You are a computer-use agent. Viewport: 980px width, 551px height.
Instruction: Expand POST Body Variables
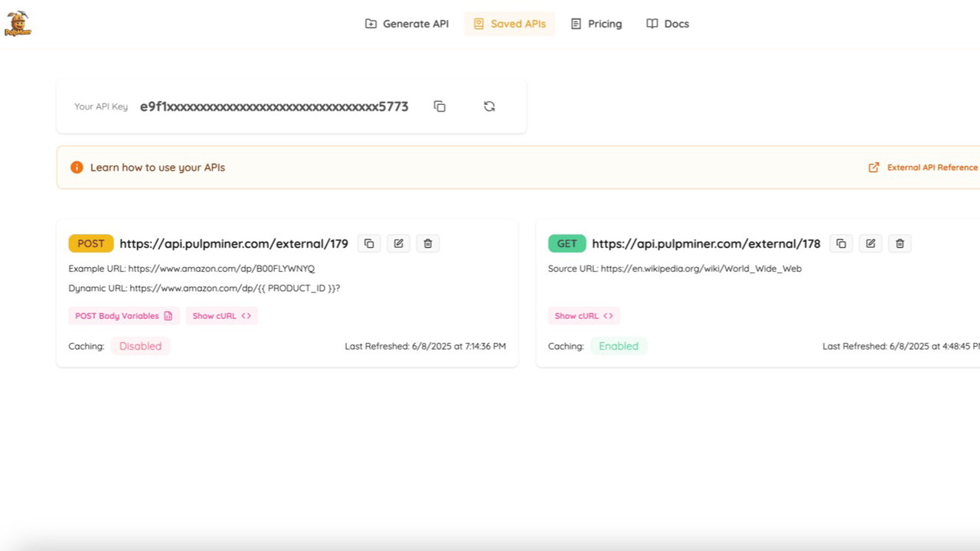(123, 316)
